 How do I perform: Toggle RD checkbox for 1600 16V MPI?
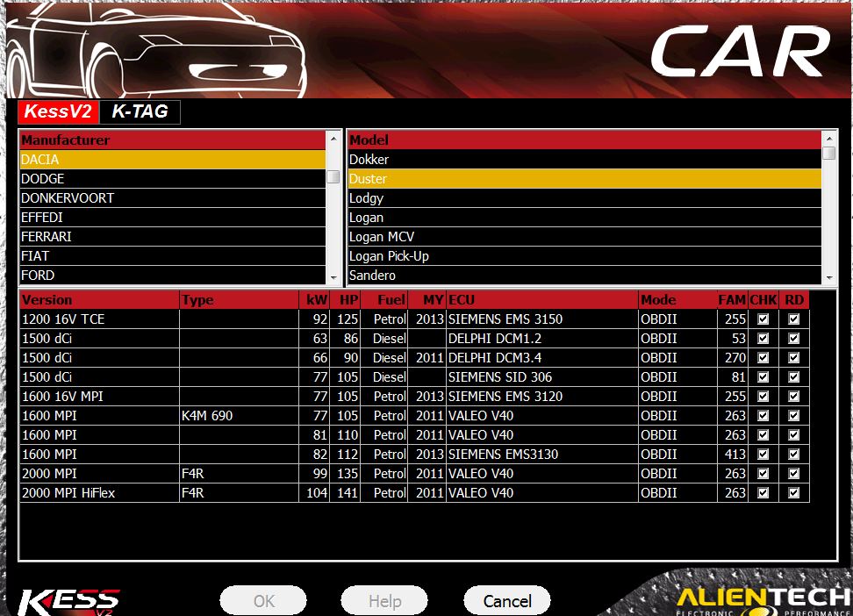pyautogui.click(x=793, y=397)
